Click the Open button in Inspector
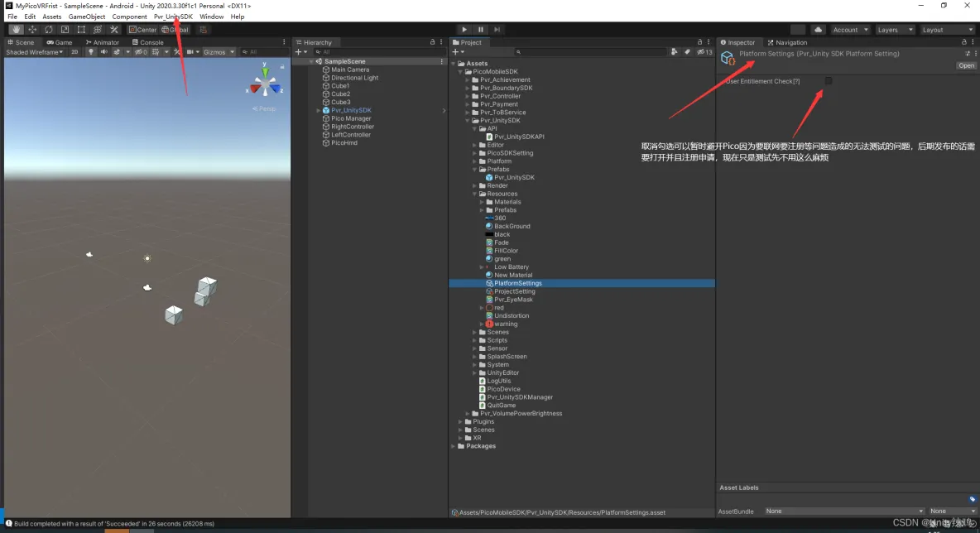 pos(966,65)
